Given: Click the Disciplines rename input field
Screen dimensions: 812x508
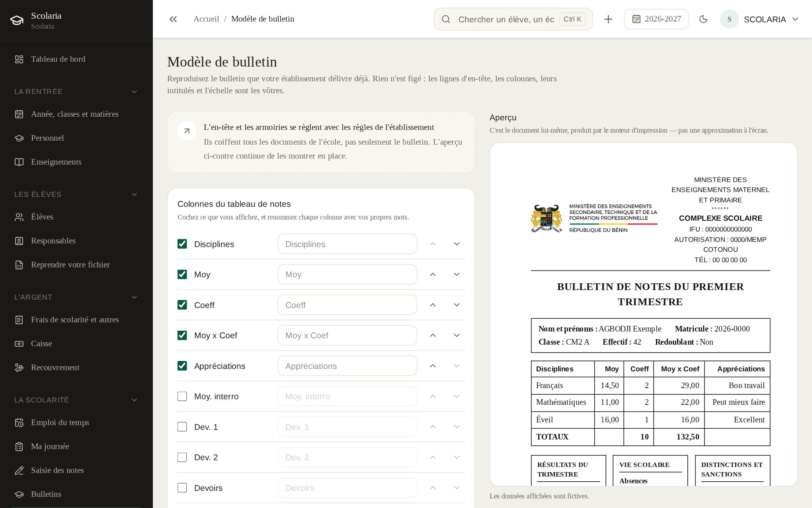Looking at the screenshot, I should pyautogui.click(x=347, y=244).
